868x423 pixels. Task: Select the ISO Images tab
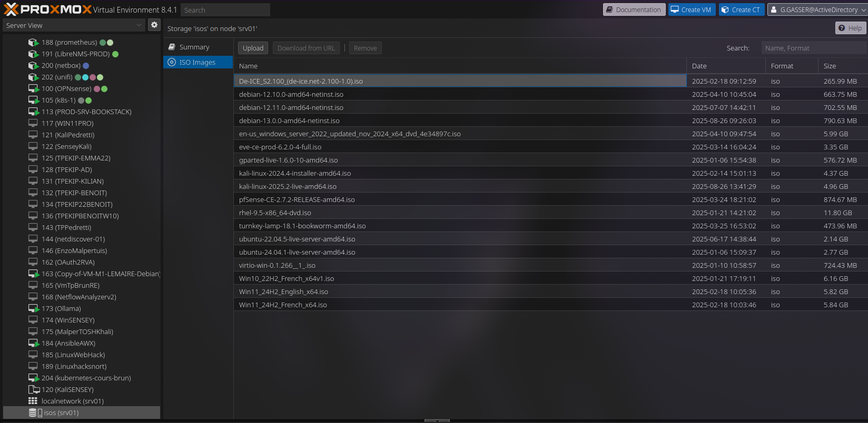[x=198, y=63]
